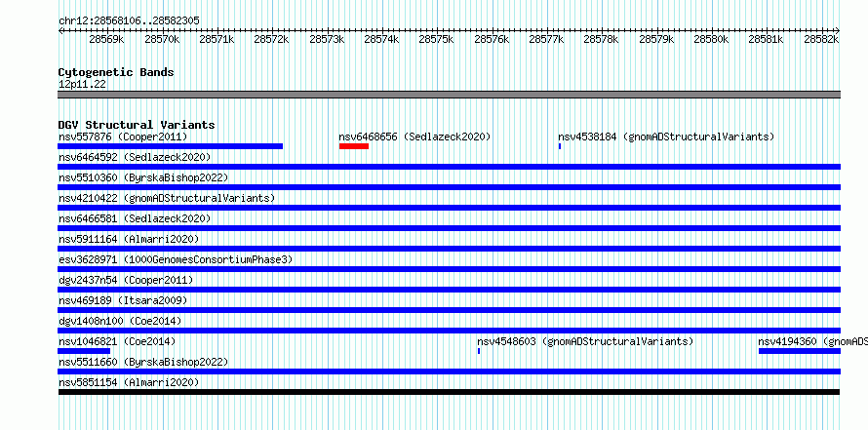
Task: Click the red nsv6468656 variant bar
Action: tap(354, 146)
